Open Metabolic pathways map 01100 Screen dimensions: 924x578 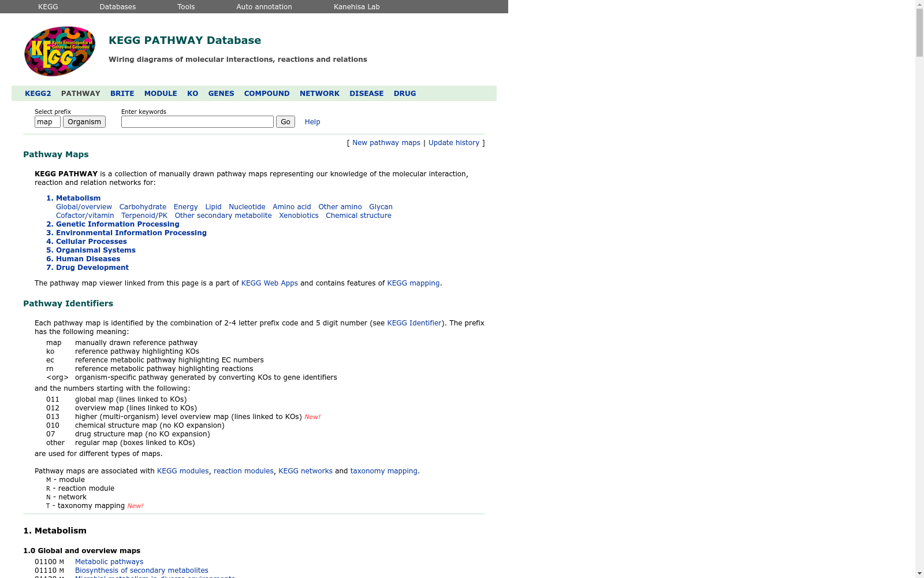click(x=109, y=562)
